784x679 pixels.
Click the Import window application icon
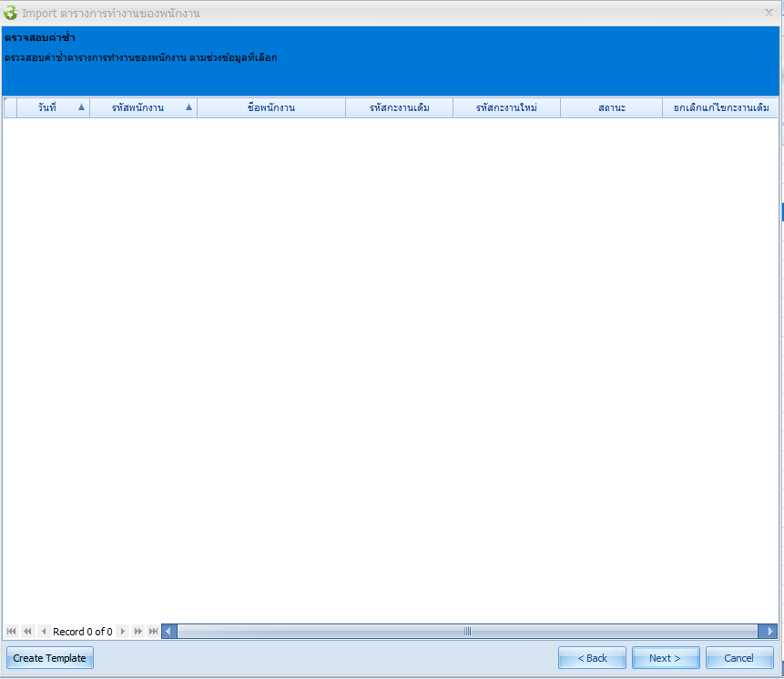11,13
